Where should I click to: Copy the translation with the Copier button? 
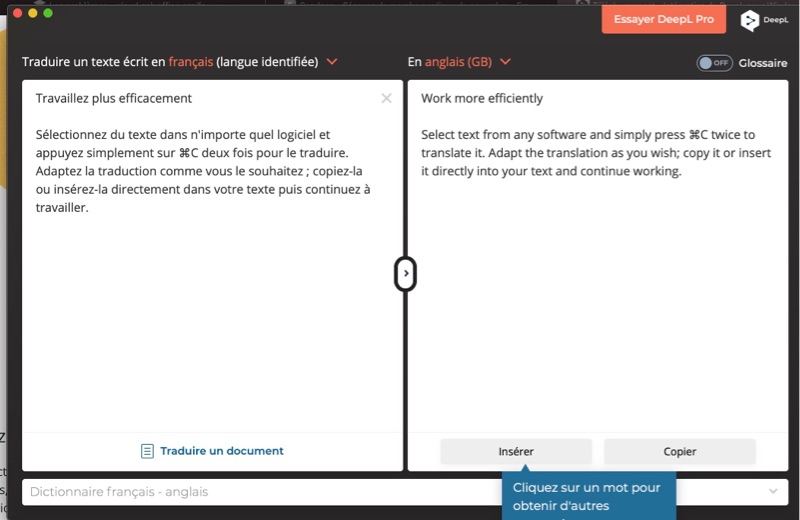680,451
